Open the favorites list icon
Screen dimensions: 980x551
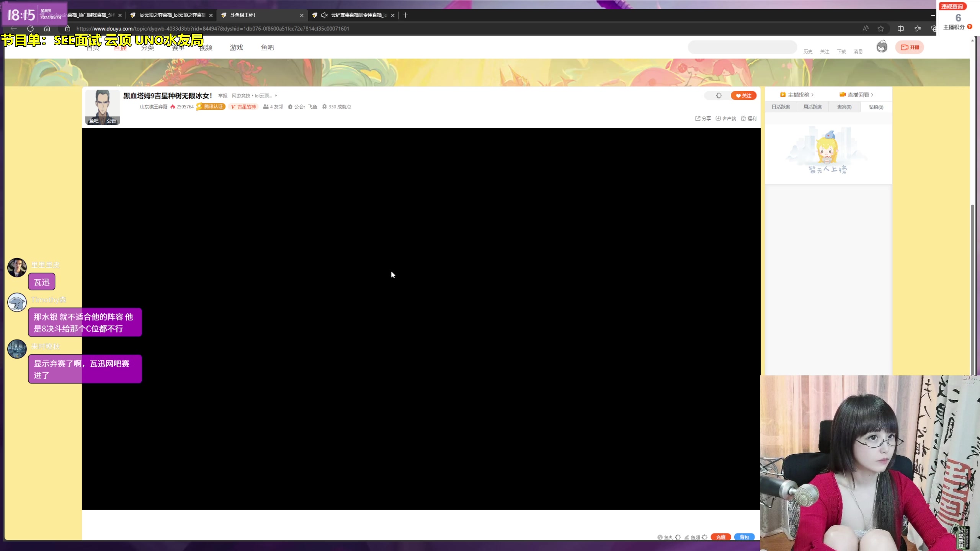coord(918,29)
